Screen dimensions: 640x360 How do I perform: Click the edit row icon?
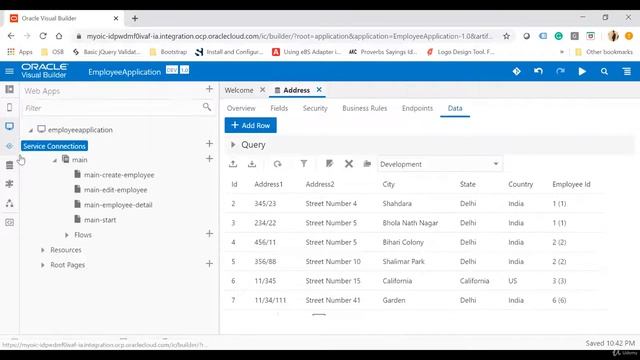click(x=329, y=164)
